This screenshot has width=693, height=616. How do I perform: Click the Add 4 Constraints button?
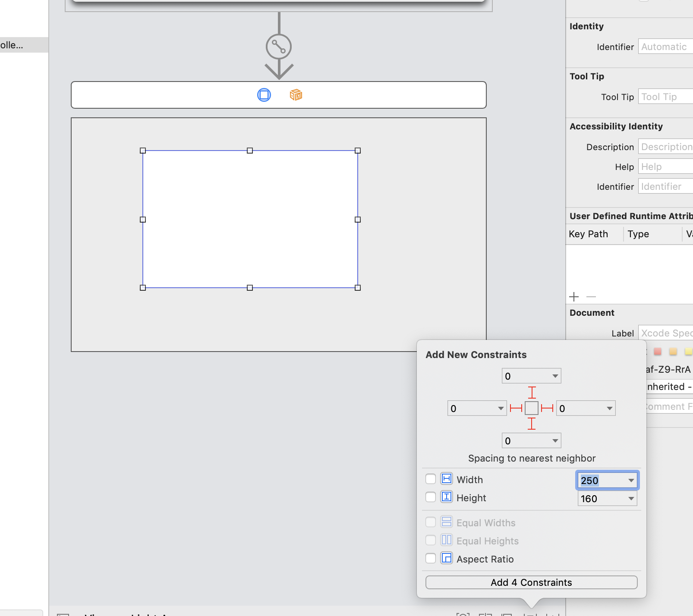coord(531,582)
